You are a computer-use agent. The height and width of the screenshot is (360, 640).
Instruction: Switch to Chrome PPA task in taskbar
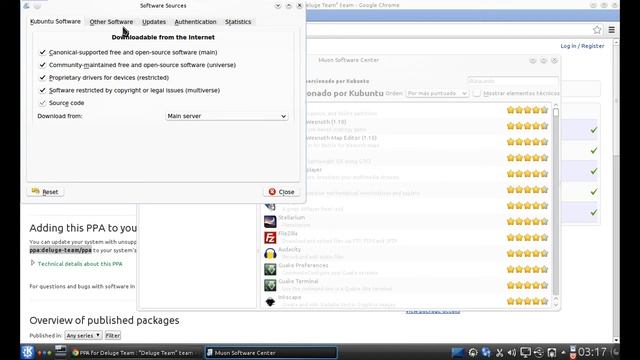[135, 353]
